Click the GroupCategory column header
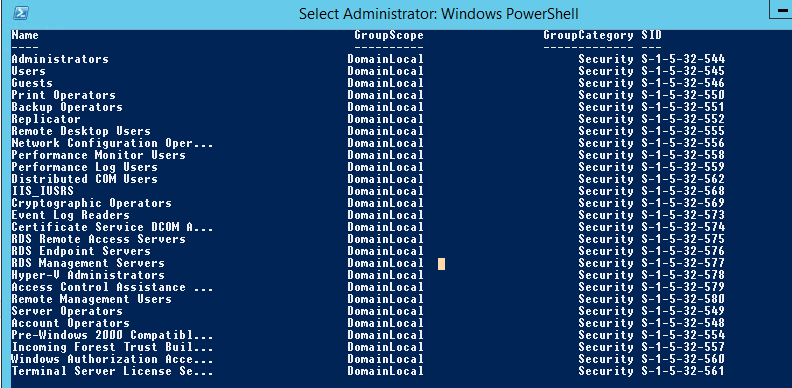The image size is (792, 388). (x=588, y=35)
